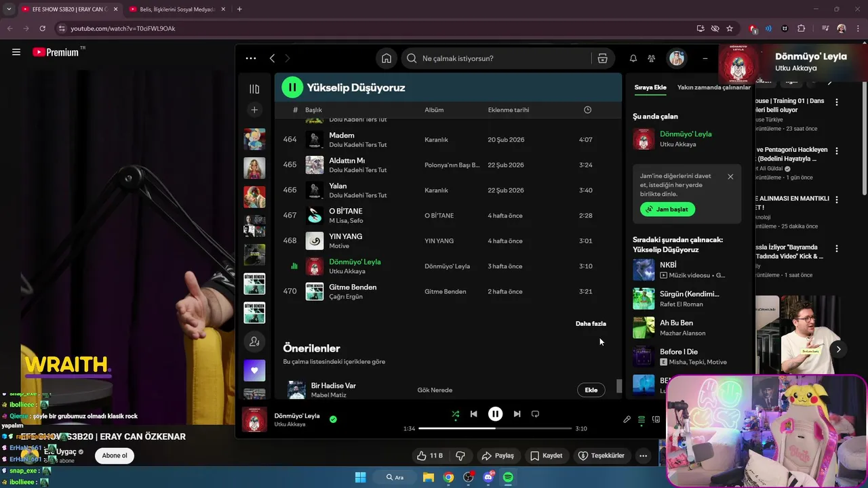
Task: Switch to Sıraya Ekle tab
Action: click(x=650, y=87)
